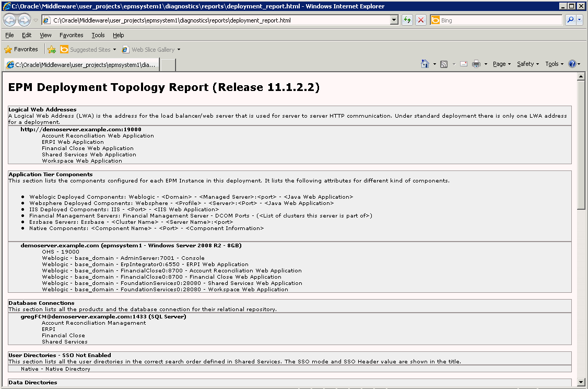The image size is (588, 389).
Task: Click the 'AdminServer:7001 - Console' line
Action: click(123, 258)
